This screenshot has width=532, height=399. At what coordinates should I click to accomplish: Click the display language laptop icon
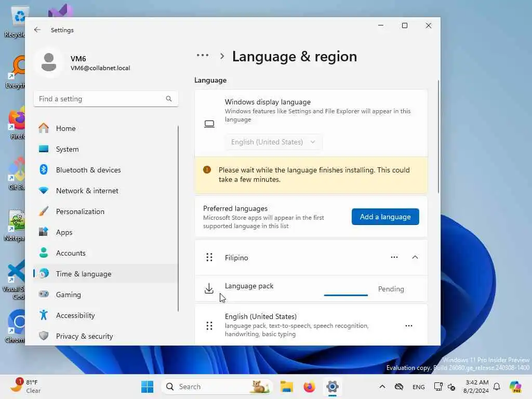click(x=209, y=124)
